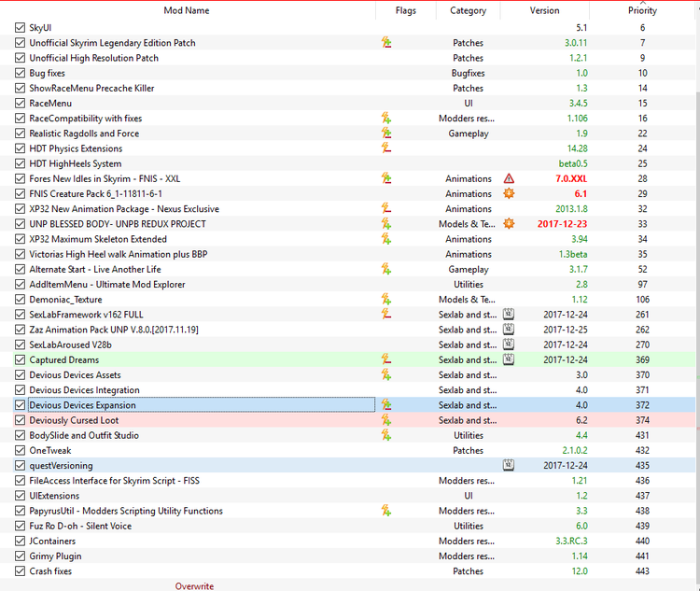Viewport: 700px width, 591px height.
Task: Click the conflict flag icon for RaceCompatibility with fixes
Action: pos(386,119)
